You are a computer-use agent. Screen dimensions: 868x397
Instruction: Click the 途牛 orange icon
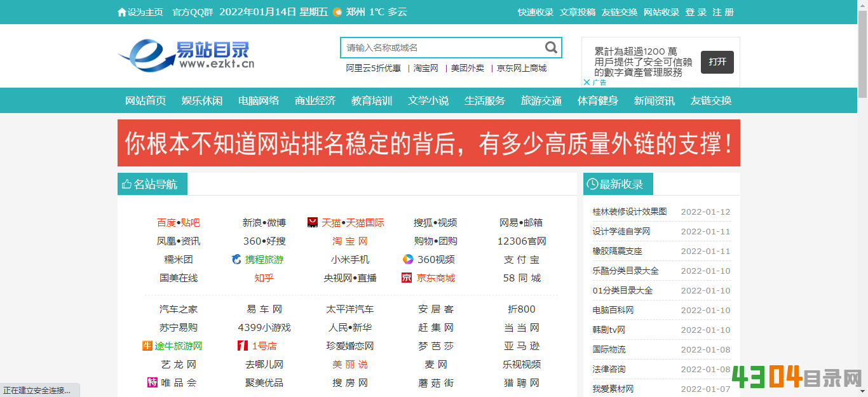coord(147,346)
